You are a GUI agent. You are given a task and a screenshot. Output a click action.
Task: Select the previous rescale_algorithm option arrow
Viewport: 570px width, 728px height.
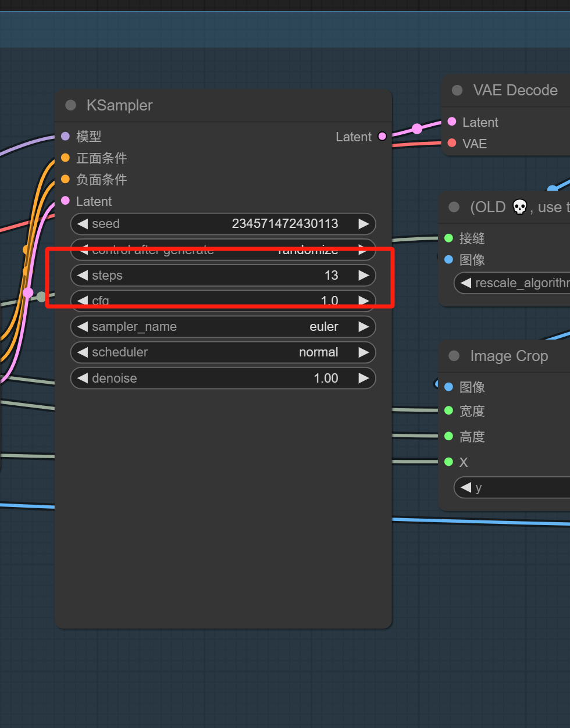click(x=466, y=283)
